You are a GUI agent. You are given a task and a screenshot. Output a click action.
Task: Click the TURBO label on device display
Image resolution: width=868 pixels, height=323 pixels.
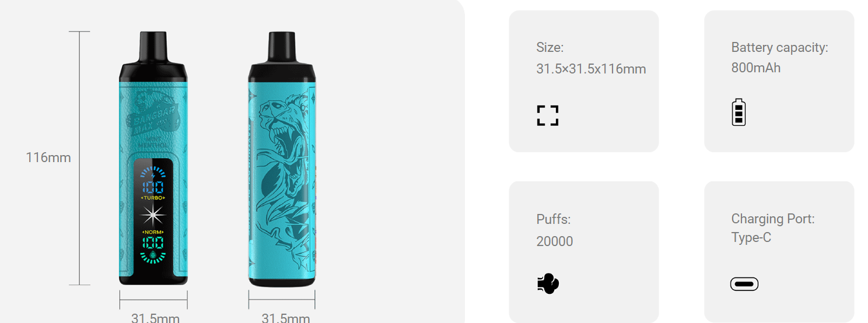click(x=153, y=198)
